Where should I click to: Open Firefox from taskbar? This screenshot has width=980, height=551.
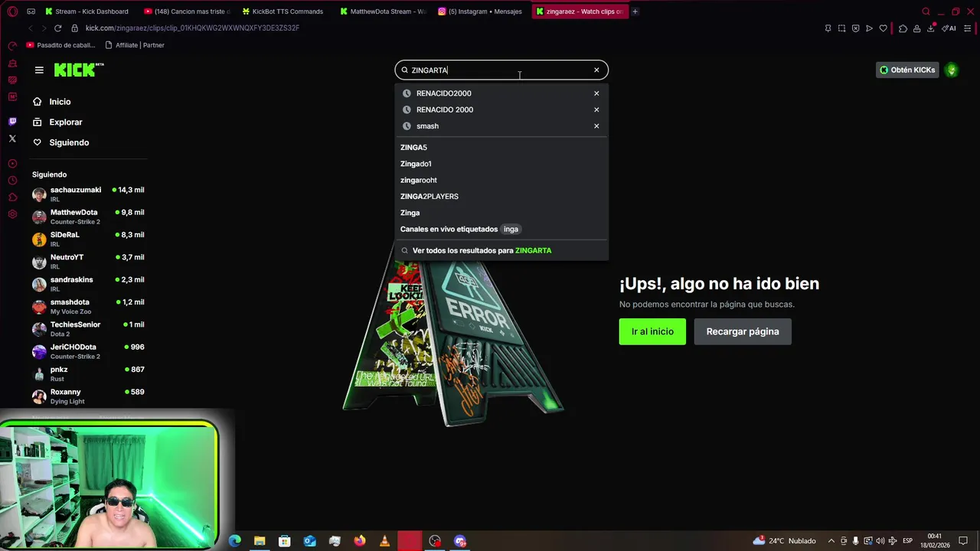click(360, 541)
